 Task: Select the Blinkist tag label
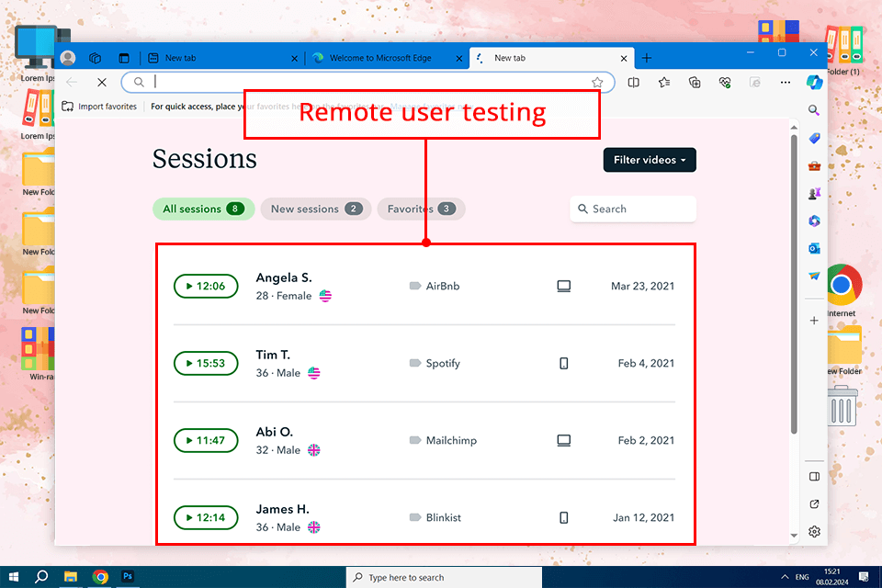pos(435,517)
